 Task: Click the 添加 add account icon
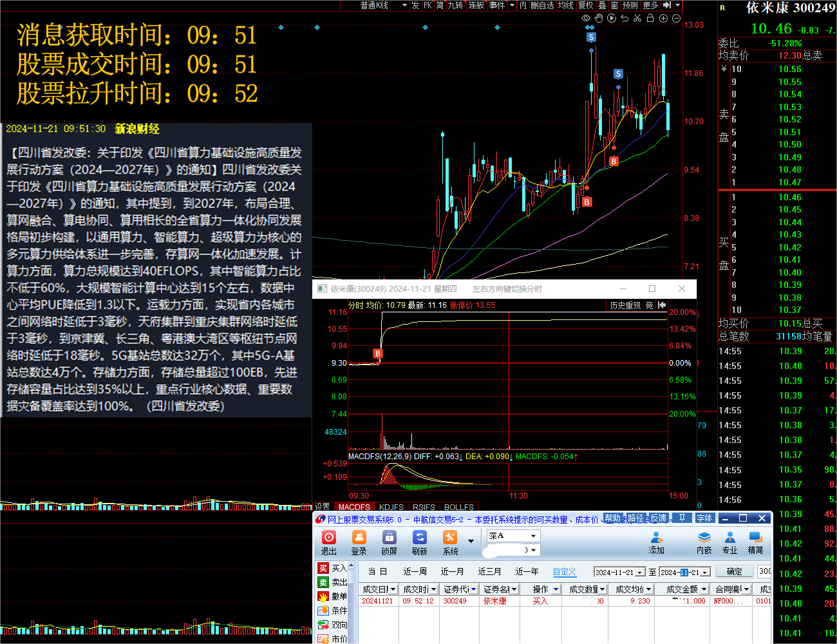coord(657,543)
